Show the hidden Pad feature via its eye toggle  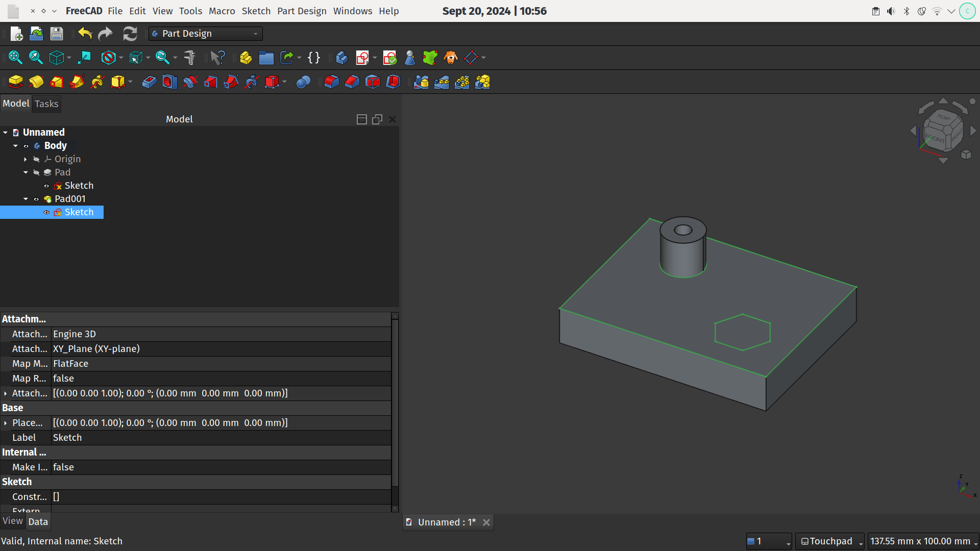click(x=36, y=172)
